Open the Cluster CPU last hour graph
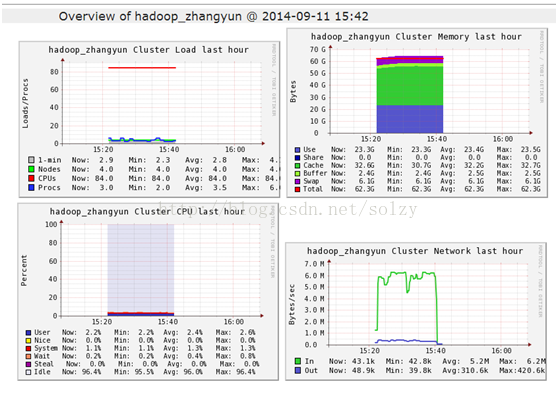The height and width of the screenshot is (396, 557). click(148, 292)
